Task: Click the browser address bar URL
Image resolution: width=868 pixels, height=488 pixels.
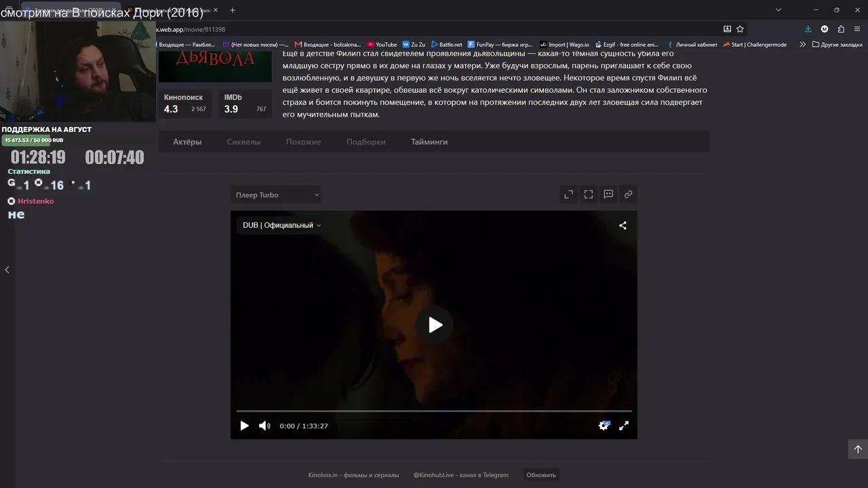Action: point(191,29)
